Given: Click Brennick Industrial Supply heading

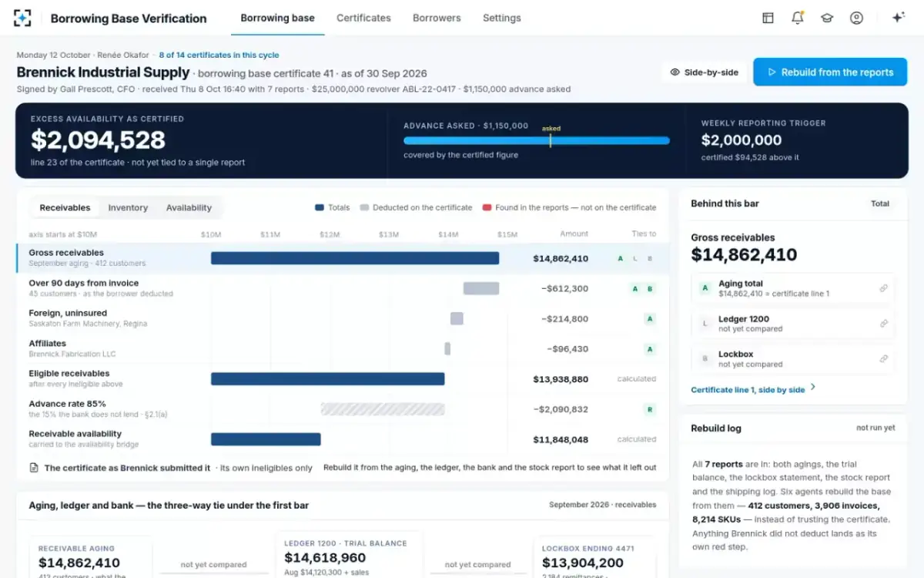Looking at the screenshot, I should click(x=103, y=72).
